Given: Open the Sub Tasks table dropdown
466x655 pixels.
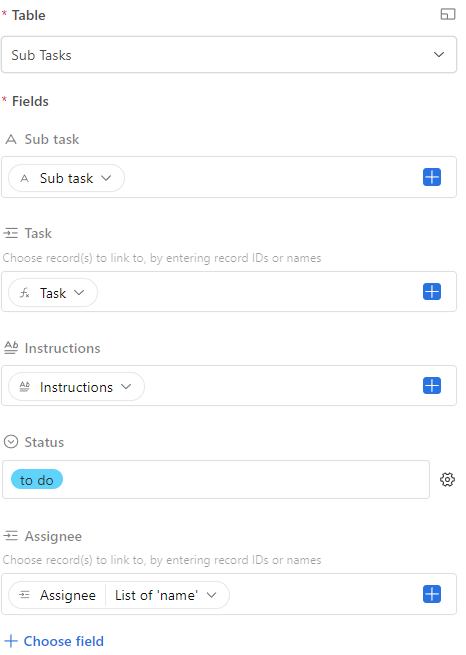Looking at the screenshot, I should (x=229, y=55).
